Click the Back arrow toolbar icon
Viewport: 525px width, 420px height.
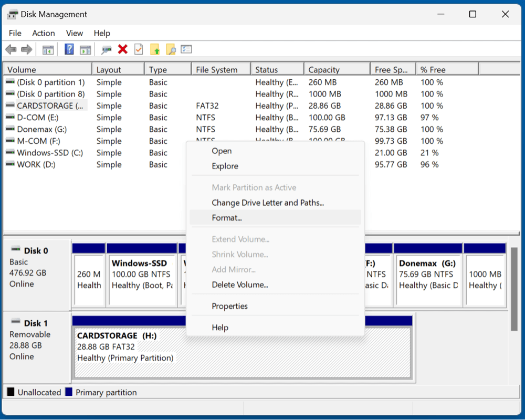coord(10,49)
